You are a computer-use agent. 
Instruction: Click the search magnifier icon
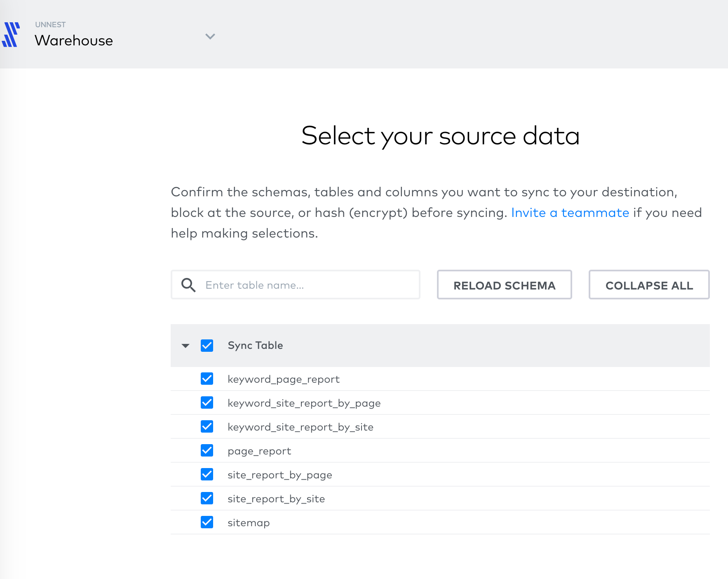(188, 285)
